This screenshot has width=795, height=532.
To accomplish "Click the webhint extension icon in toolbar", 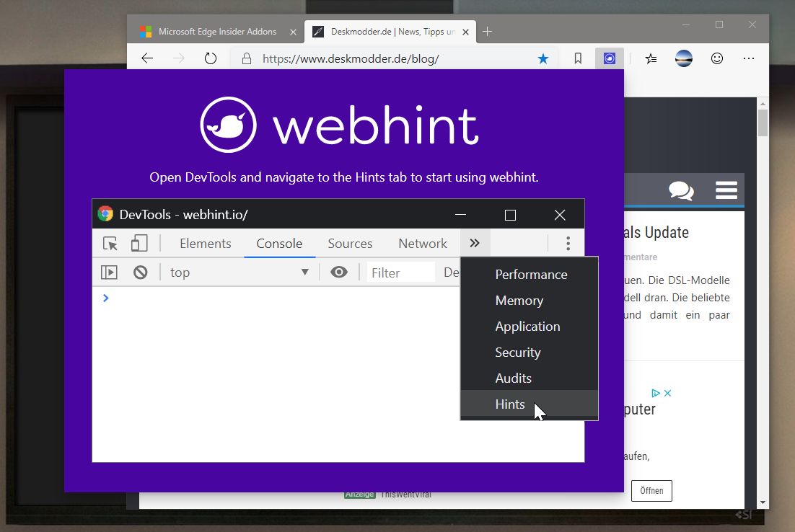I will pyautogui.click(x=610, y=58).
